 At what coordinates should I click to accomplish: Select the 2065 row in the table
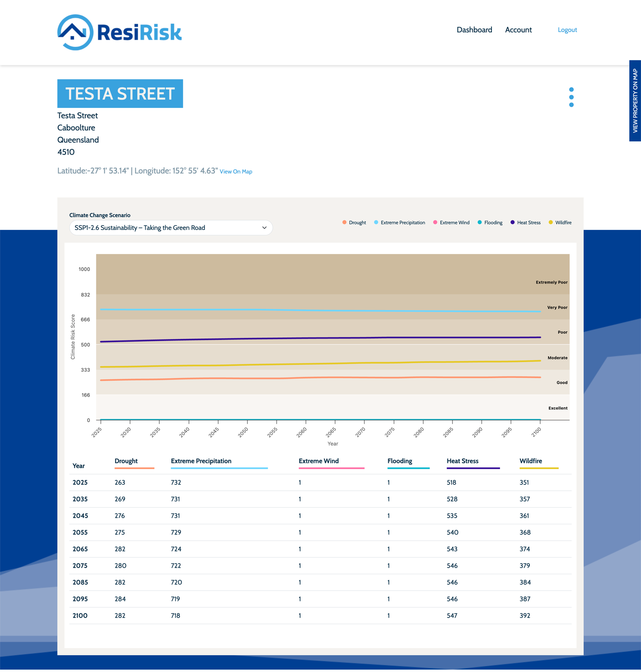(80, 549)
